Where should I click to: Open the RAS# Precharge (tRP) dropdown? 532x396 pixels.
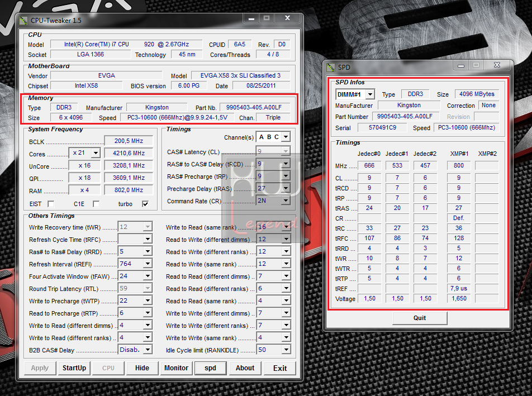[286, 176]
